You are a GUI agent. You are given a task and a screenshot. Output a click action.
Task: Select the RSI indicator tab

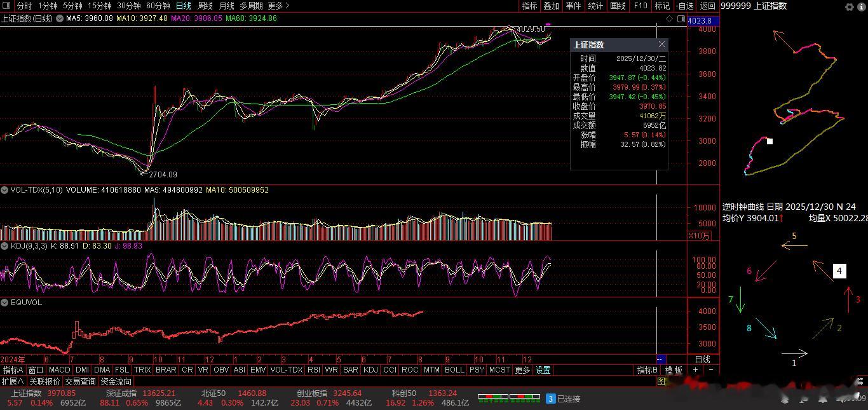tap(313, 370)
